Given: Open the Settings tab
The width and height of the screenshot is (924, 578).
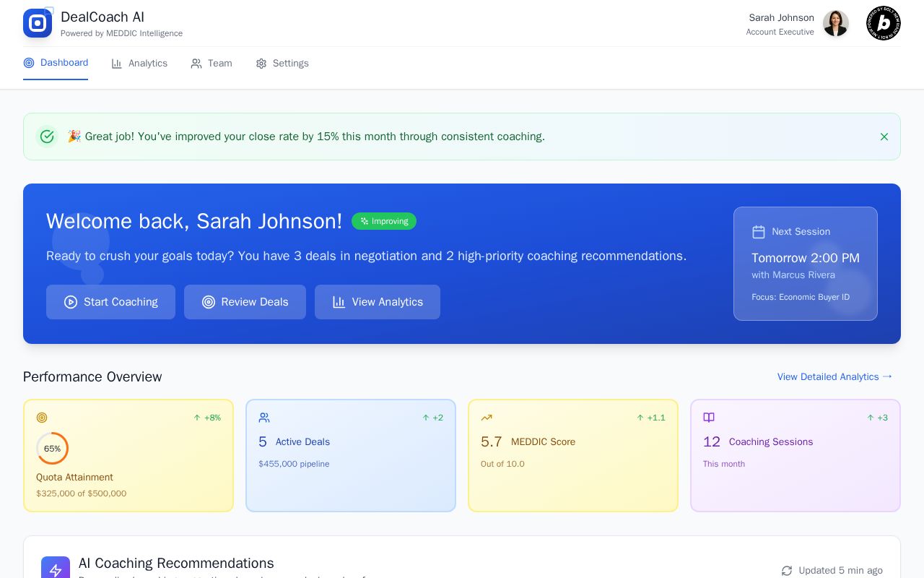Looking at the screenshot, I should (x=282, y=64).
